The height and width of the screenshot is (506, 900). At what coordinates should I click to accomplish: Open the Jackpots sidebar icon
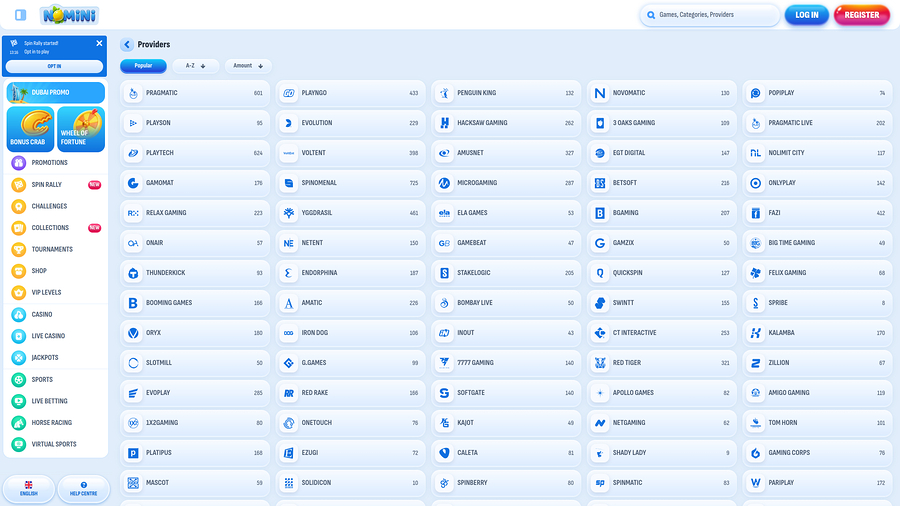pyautogui.click(x=18, y=358)
